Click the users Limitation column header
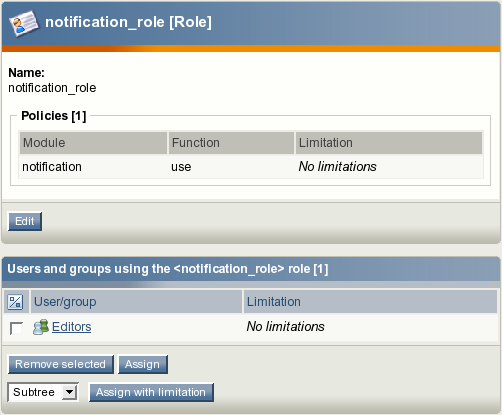 click(x=370, y=302)
